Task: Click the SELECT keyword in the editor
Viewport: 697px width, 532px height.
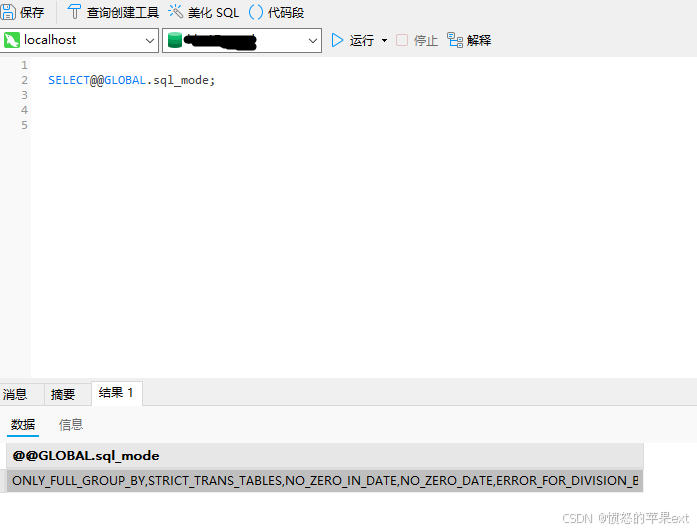Action: (69, 80)
